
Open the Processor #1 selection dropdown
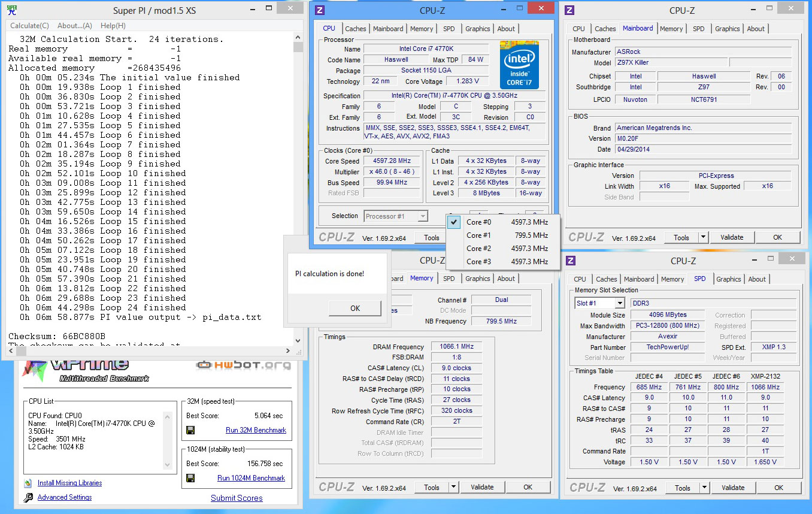(x=395, y=216)
